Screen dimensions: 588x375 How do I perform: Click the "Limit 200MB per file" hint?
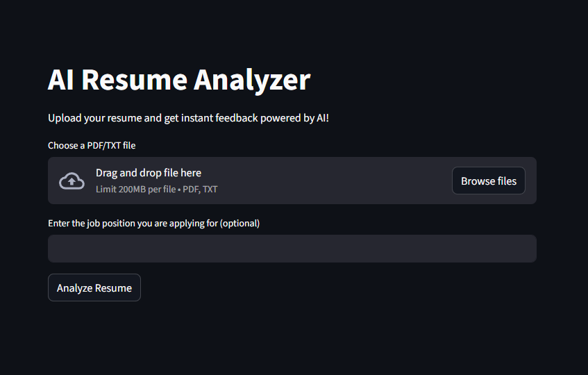135,189
